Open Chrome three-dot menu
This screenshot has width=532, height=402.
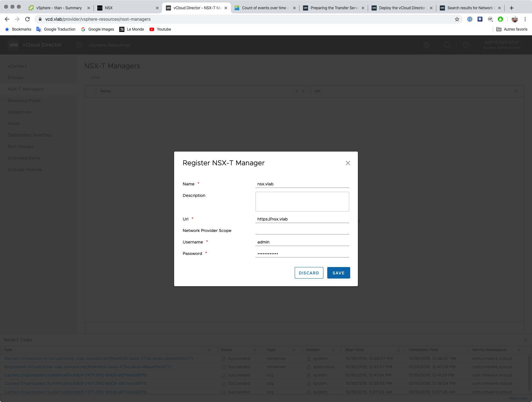click(525, 19)
